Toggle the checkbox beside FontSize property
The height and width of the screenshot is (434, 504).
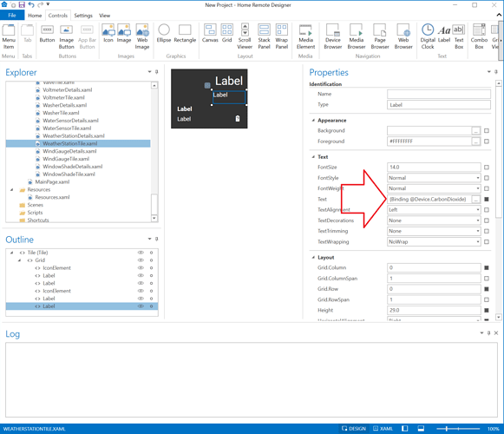pyautogui.click(x=487, y=168)
